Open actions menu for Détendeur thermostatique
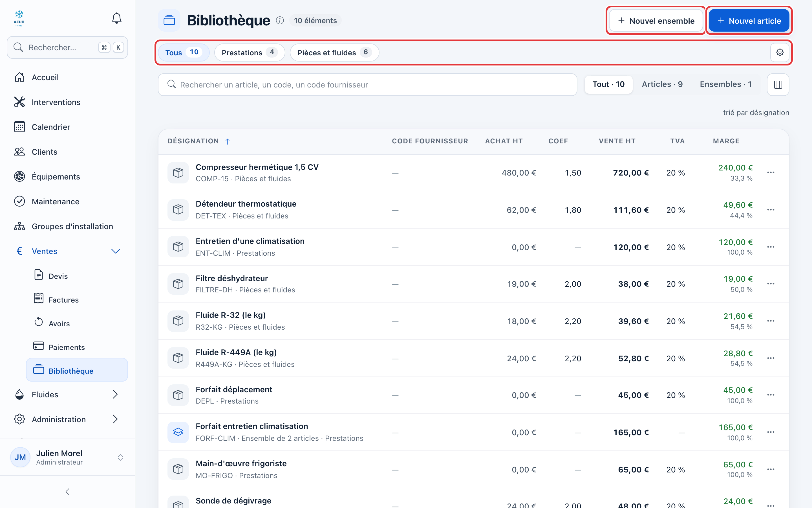The image size is (812, 508). click(771, 210)
